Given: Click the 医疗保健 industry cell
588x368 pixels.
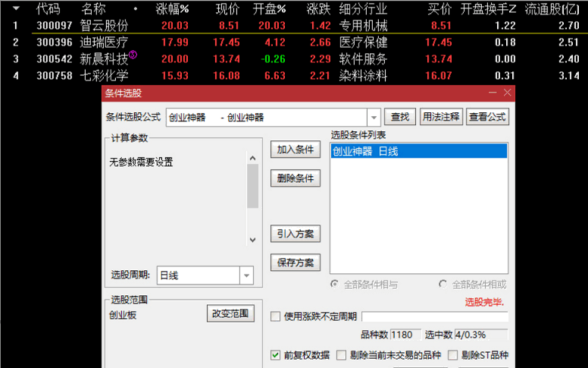Looking at the screenshot, I should pos(363,42).
